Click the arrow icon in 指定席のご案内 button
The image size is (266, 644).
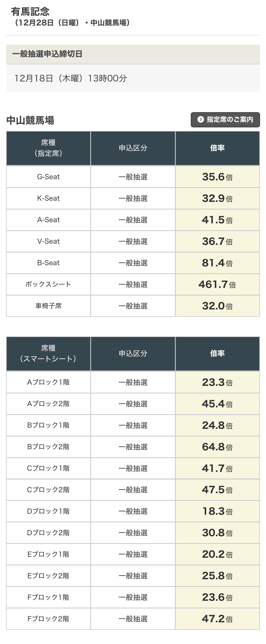click(200, 119)
